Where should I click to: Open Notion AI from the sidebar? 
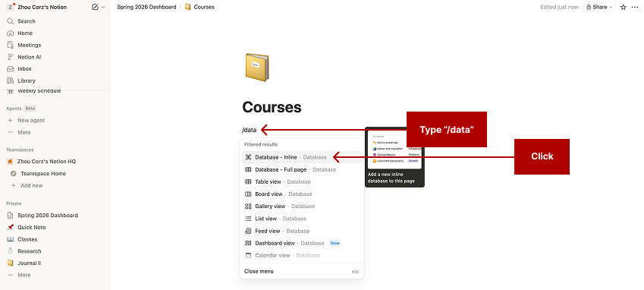55,57
